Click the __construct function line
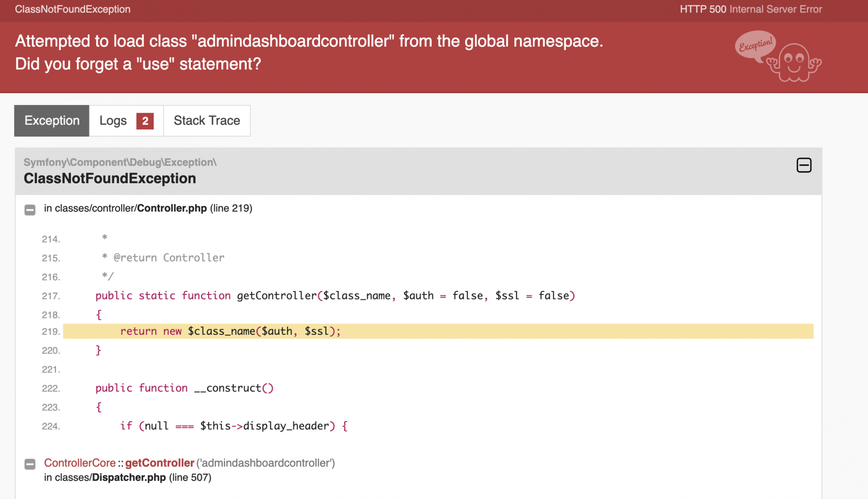 click(184, 388)
